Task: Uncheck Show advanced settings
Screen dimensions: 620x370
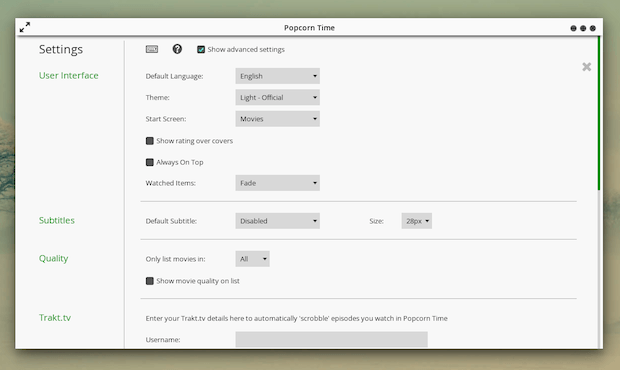Action: click(x=201, y=49)
